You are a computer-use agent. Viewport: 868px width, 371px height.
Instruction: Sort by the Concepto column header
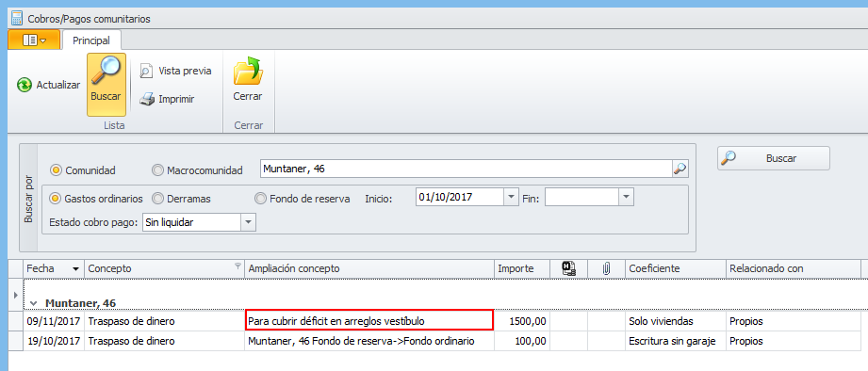[x=164, y=268]
